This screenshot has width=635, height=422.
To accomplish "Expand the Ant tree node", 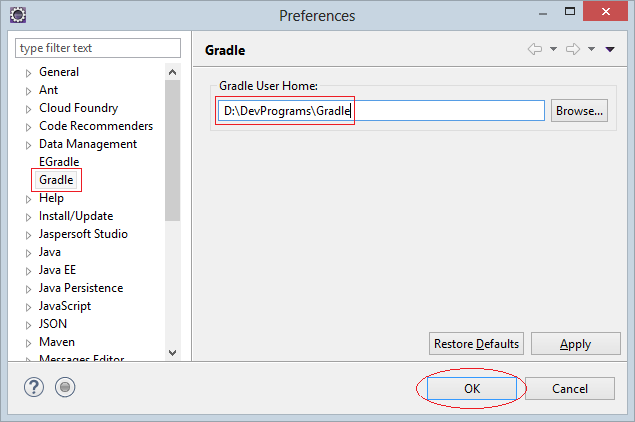I will [x=28, y=91].
